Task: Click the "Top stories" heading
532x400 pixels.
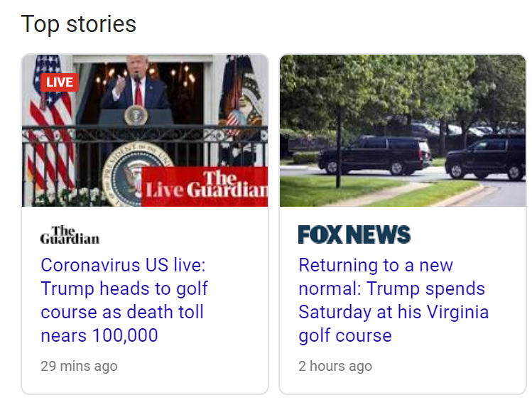Action: point(78,24)
